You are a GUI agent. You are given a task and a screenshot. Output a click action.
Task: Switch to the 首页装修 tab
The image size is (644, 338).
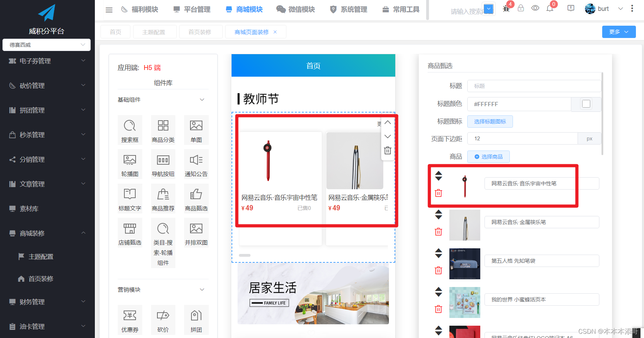(201, 32)
